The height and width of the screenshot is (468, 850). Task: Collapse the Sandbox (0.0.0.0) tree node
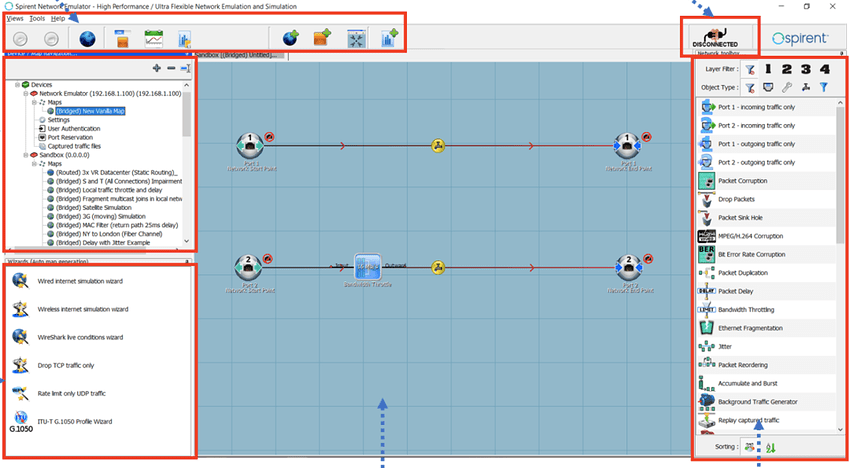tap(25, 155)
